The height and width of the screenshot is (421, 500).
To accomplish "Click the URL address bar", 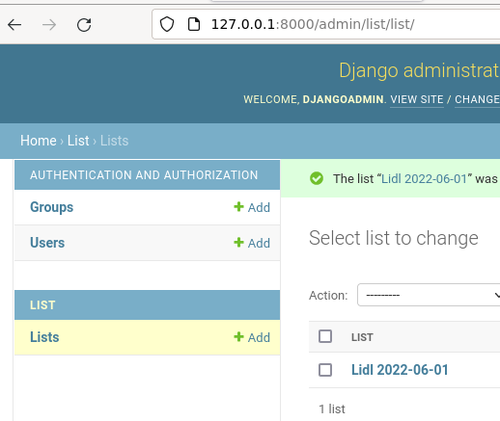I will pos(326,24).
